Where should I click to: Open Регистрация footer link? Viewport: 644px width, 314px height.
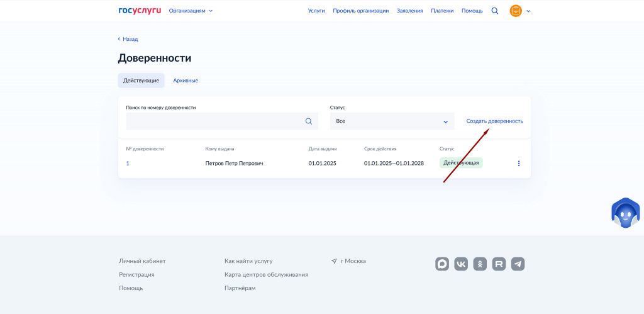(136, 274)
